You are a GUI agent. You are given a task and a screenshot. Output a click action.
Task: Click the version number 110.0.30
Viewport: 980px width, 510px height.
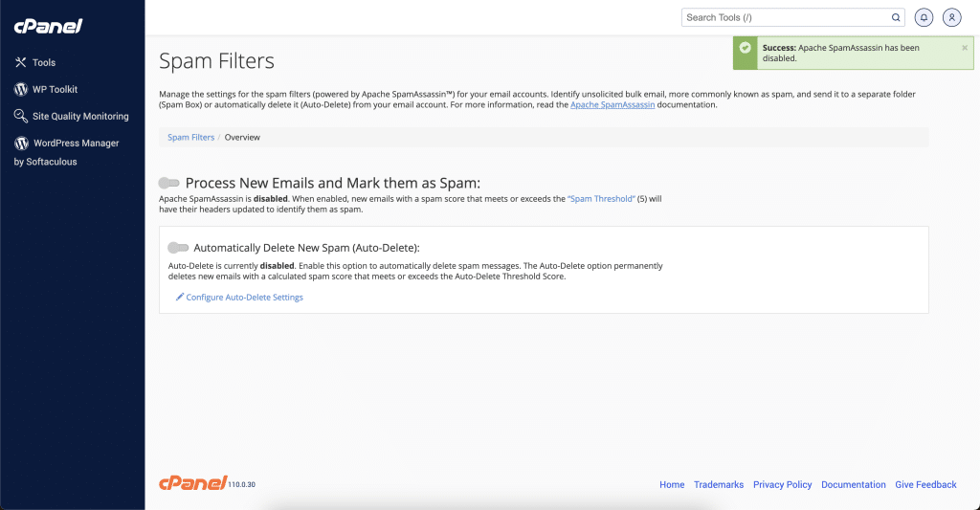click(x=242, y=484)
